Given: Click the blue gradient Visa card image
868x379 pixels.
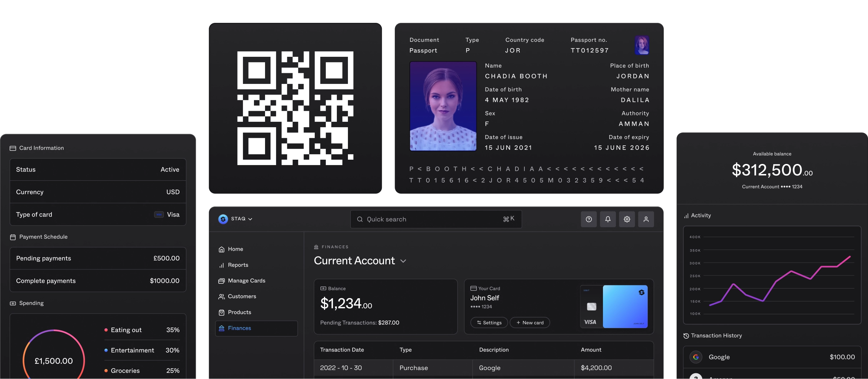Looking at the screenshot, I should pos(625,306).
